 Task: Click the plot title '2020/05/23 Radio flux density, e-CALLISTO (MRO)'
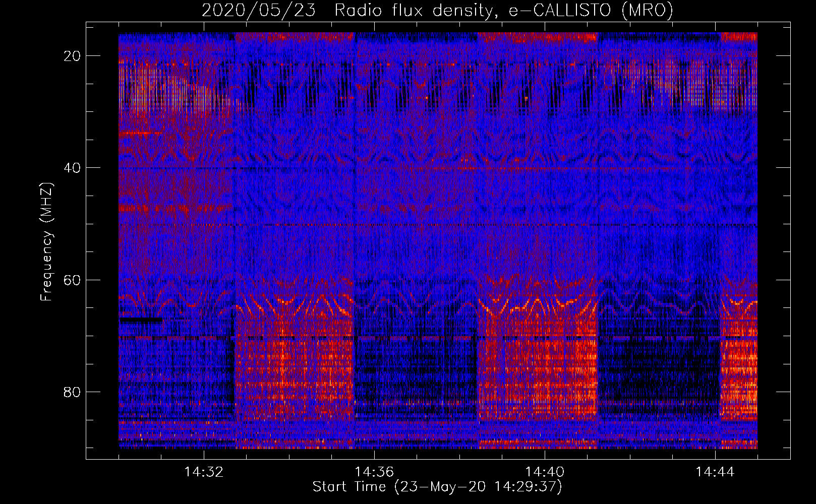437,11
